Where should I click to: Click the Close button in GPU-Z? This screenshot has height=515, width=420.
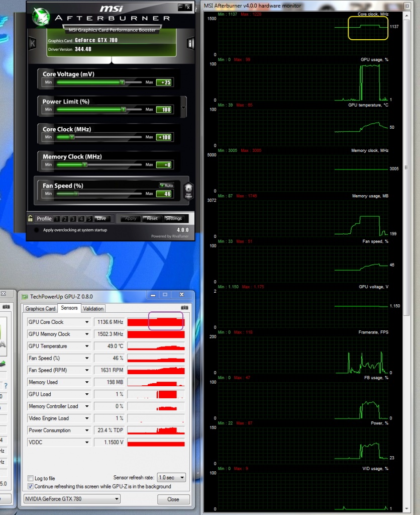173,499
